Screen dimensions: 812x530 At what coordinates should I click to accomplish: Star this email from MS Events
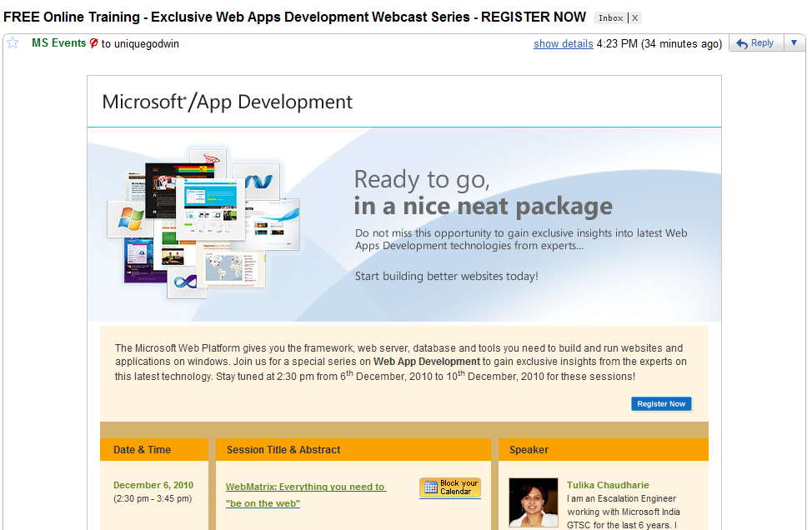tap(13, 43)
